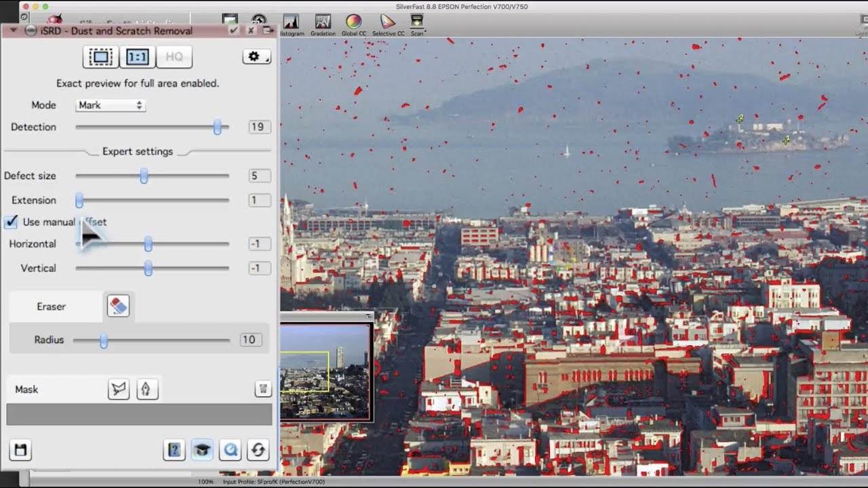Open the gear settings menu

click(256, 57)
